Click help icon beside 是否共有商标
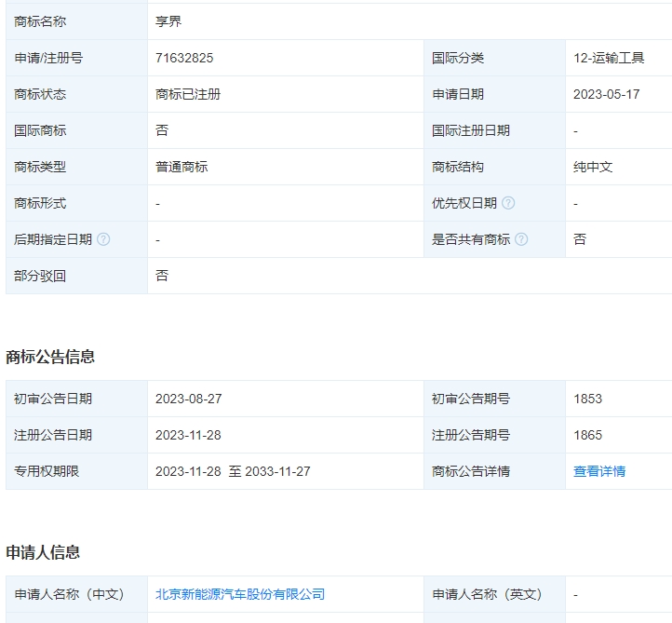The height and width of the screenshot is (623, 672). coord(521,239)
